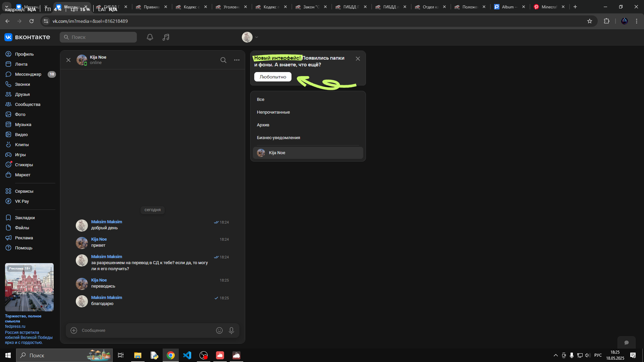This screenshot has width=644, height=362.
Task: Click the VKontakte logo
Action: pyautogui.click(x=27, y=37)
